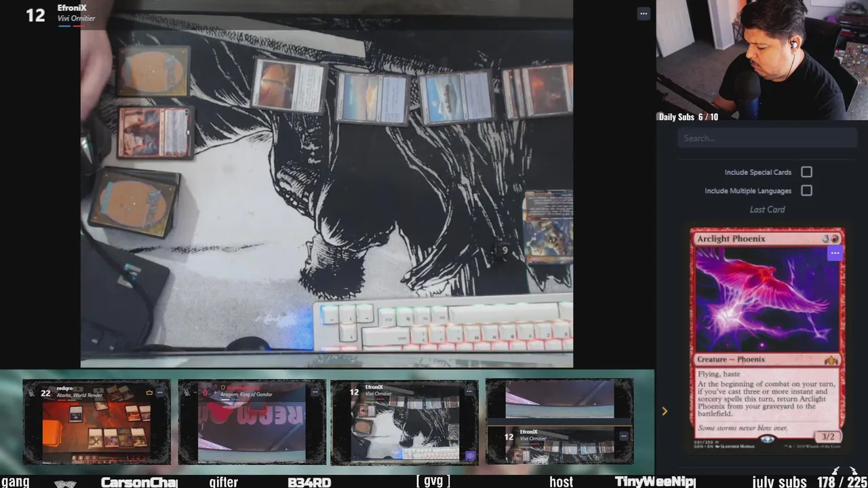The image size is (868, 488).
Task: Select the Aragorn, King of Gondor video thumbnail
Action: (x=252, y=422)
